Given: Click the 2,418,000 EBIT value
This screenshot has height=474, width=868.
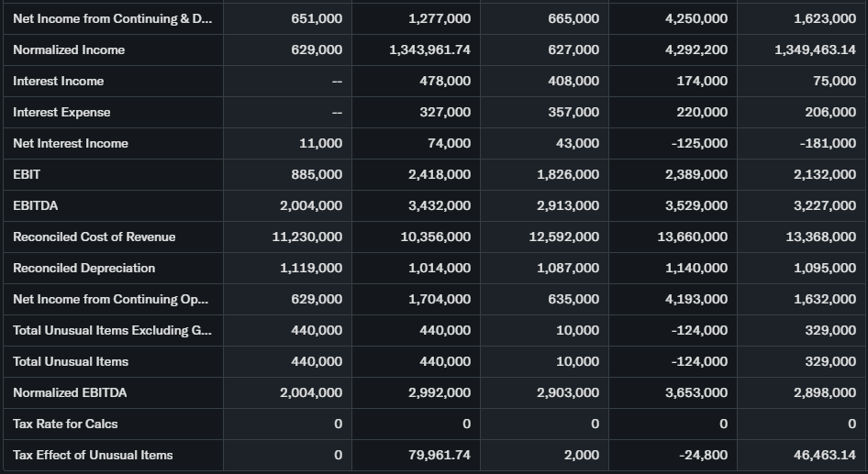Looking at the screenshot, I should tap(440, 174).
